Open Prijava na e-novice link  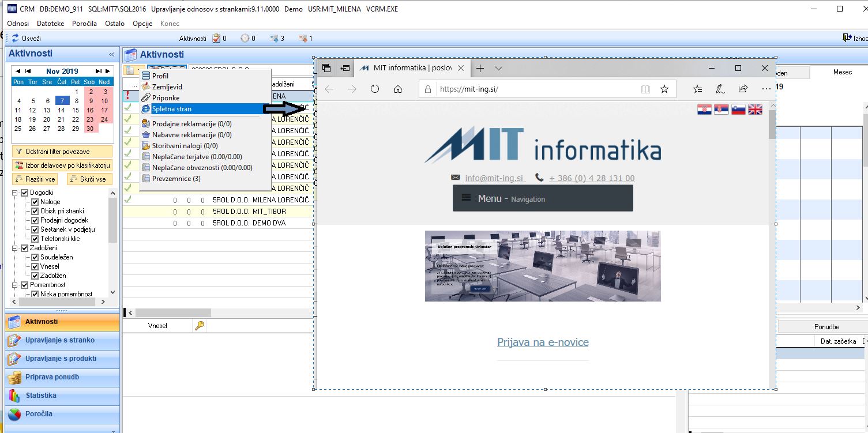(x=543, y=342)
